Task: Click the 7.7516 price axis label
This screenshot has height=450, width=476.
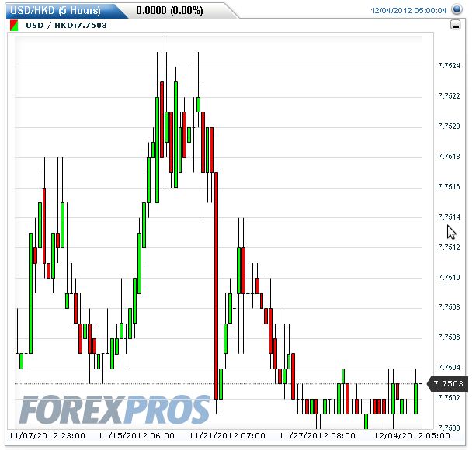Action: [x=450, y=186]
